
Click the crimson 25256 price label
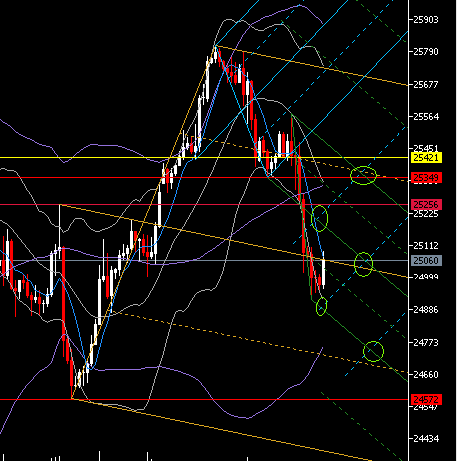click(x=427, y=204)
